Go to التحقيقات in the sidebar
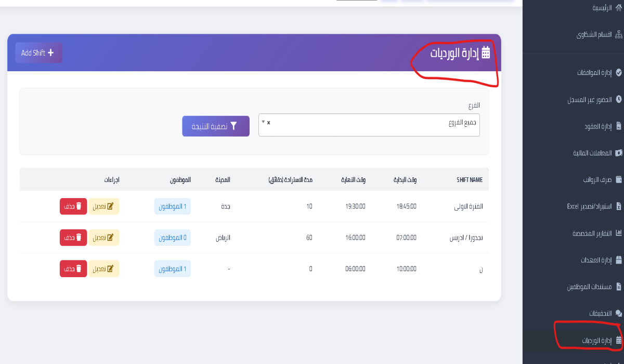624x364 pixels. pyautogui.click(x=601, y=314)
